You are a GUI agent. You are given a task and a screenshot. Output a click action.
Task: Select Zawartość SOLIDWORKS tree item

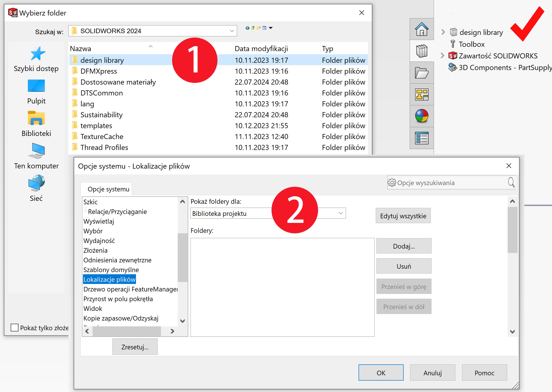coord(493,56)
